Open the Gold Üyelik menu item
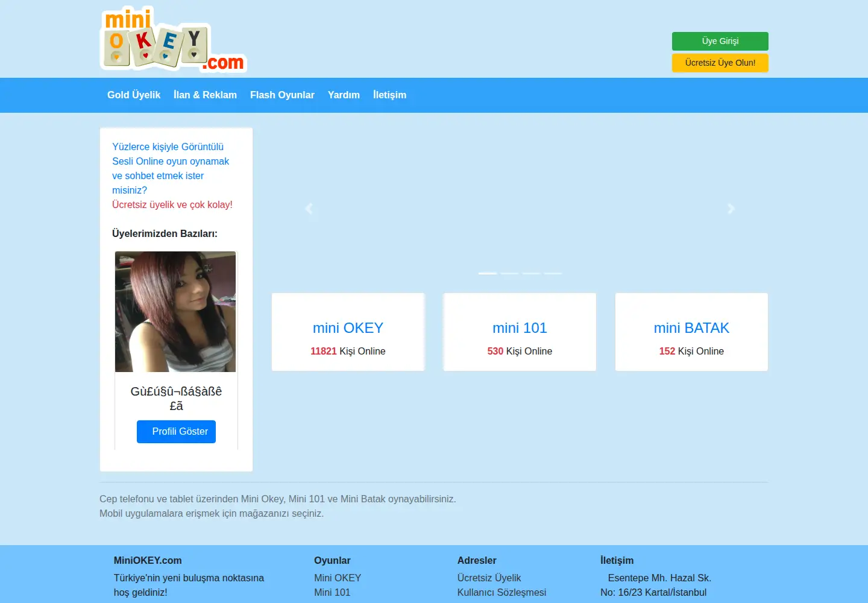Viewport: 868px width, 603px height. tap(134, 95)
